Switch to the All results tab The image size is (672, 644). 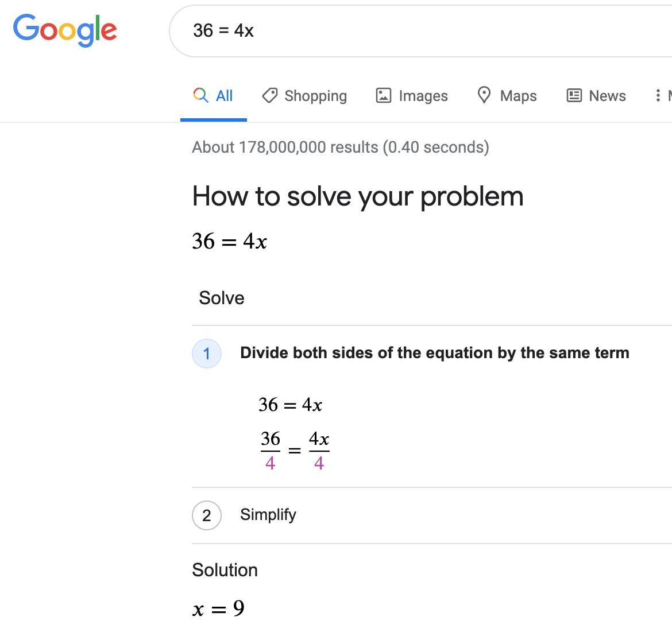coord(224,96)
